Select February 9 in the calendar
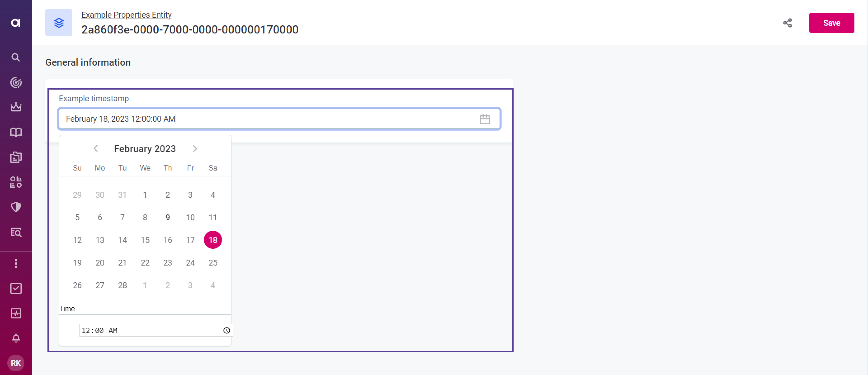This screenshot has width=868, height=375. tap(167, 218)
